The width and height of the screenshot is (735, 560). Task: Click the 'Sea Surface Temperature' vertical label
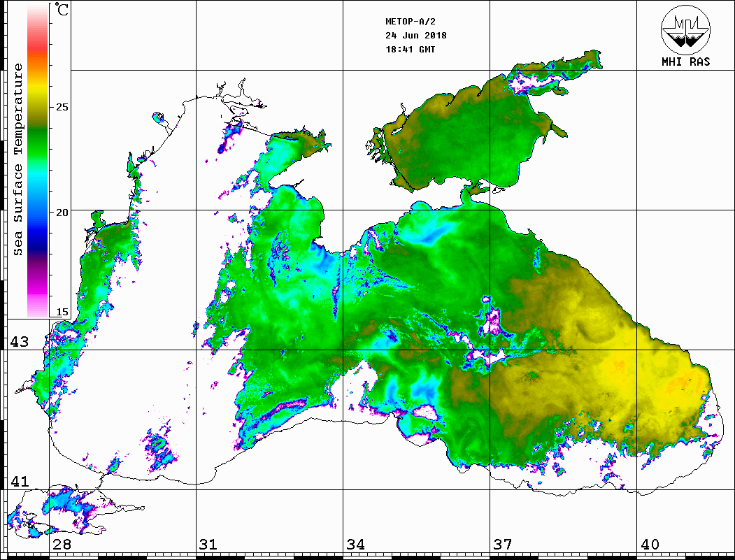[x=17, y=159]
